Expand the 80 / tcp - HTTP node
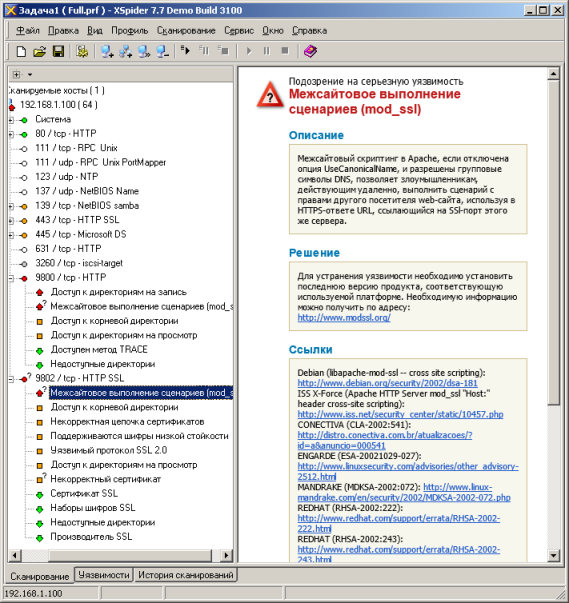 pyautogui.click(x=11, y=134)
